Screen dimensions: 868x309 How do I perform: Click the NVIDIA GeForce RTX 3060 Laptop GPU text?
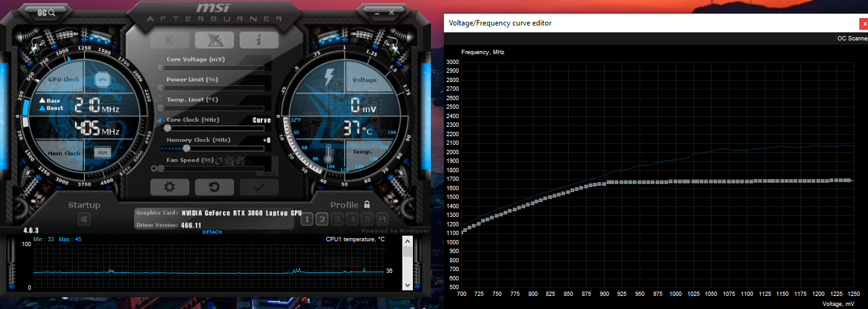point(242,213)
